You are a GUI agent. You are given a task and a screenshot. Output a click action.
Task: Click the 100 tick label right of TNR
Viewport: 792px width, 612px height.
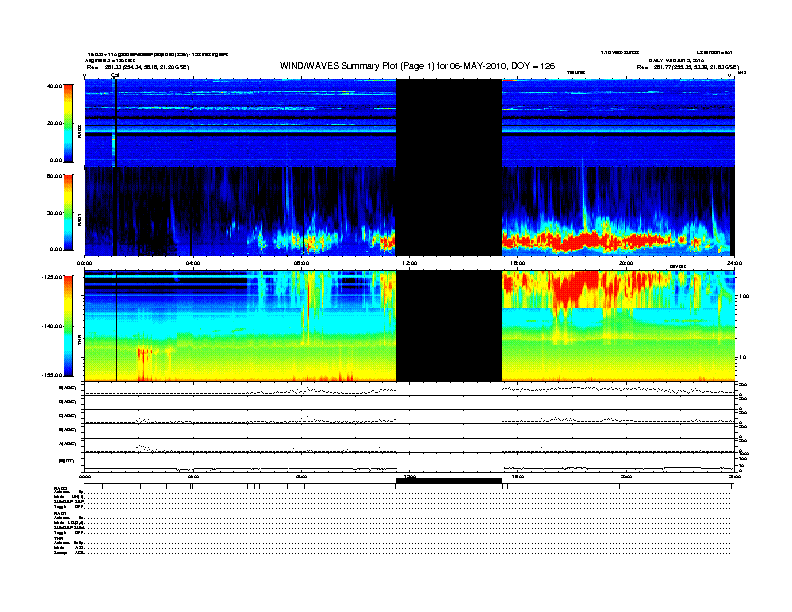pyautogui.click(x=744, y=296)
